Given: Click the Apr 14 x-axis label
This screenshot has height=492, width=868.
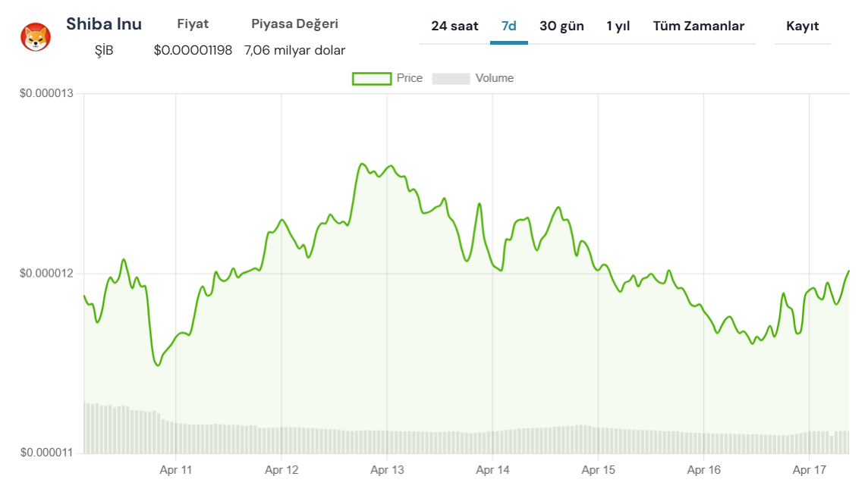Looking at the screenshot, I should click(x=492, y=470).
